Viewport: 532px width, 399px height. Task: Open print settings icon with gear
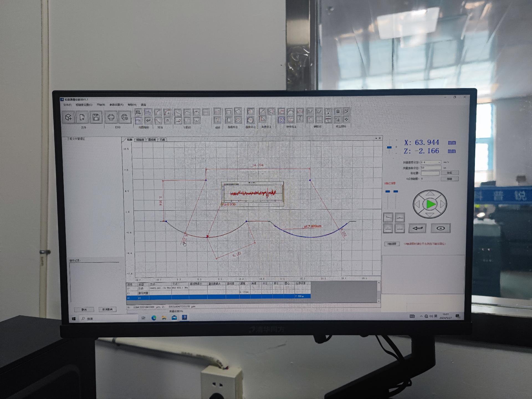(125, 117)
